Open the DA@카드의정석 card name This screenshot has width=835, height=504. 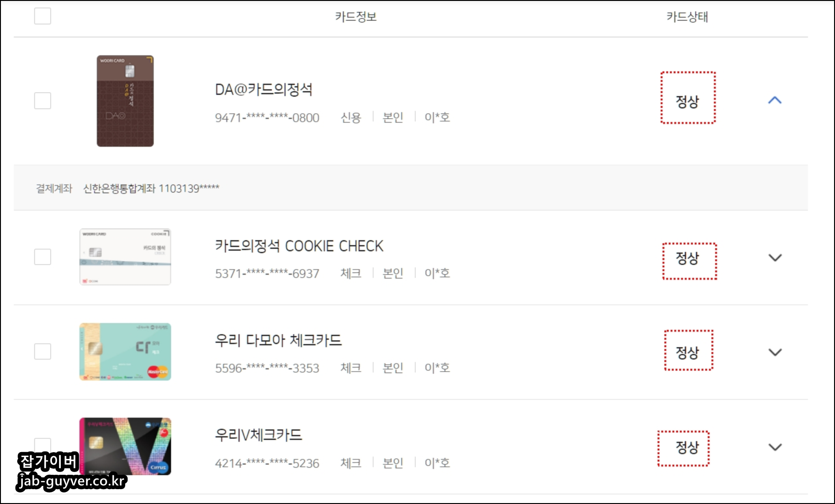(263, 89)
